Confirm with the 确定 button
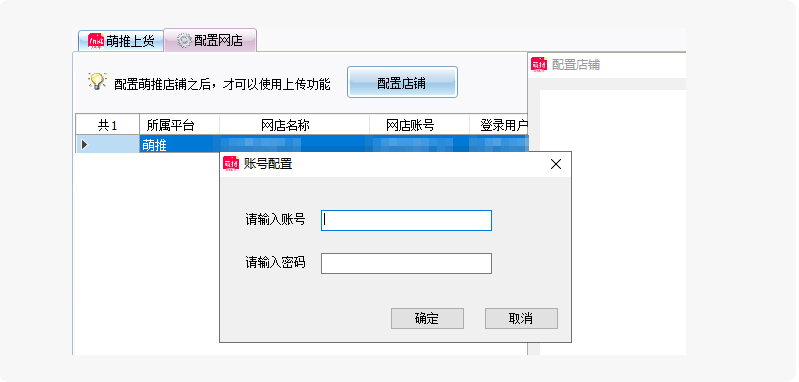 click(427, 318)
